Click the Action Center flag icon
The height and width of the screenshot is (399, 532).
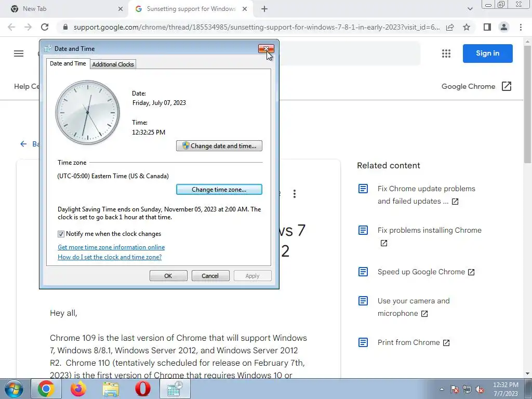pos(455,390)
